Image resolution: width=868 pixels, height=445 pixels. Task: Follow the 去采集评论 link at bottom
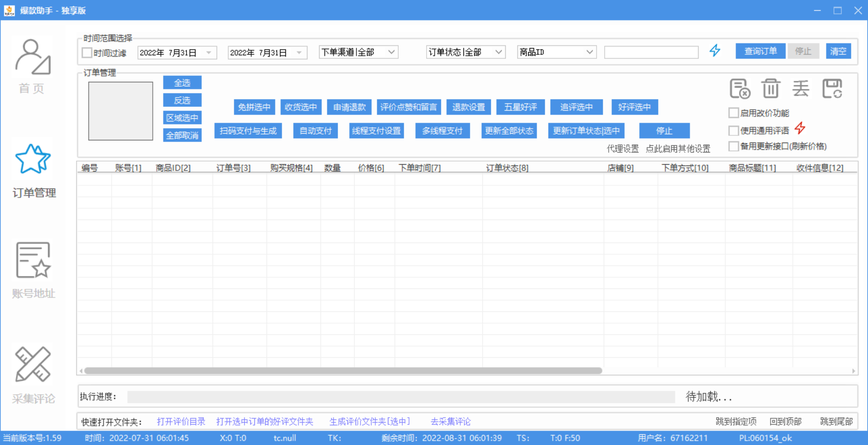(450, 422)
